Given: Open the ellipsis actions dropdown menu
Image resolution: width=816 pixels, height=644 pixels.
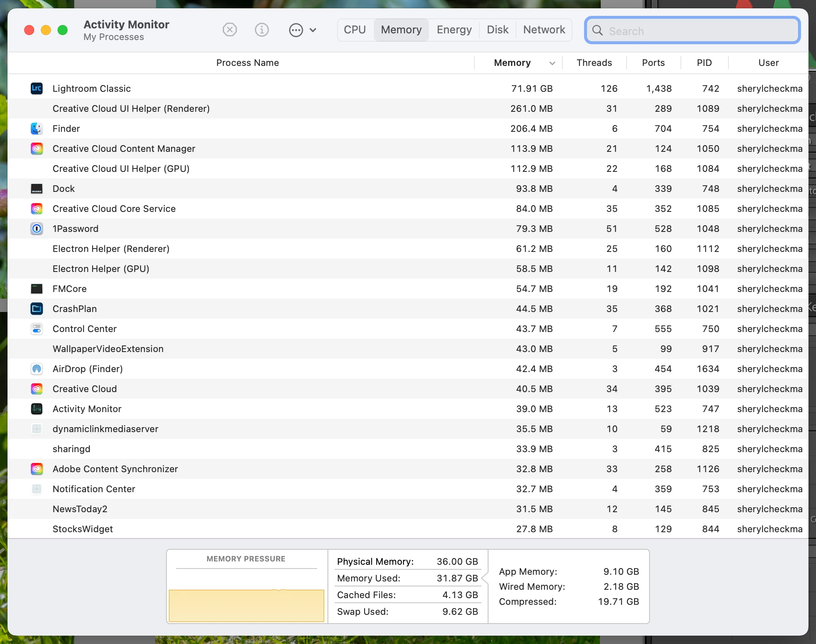Looking at the screenshot, I should pyautogui.click(x=296, y=30).
